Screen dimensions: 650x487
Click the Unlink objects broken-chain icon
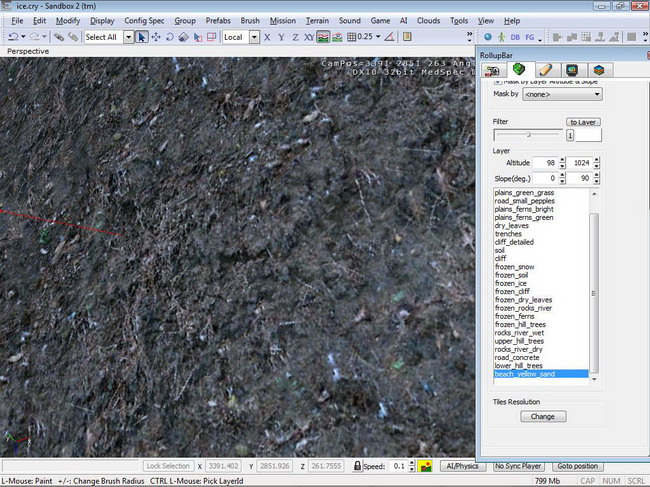pos(73,37)
